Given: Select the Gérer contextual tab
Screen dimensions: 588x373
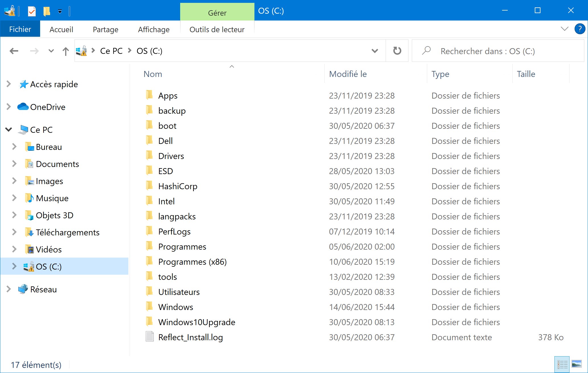Looking at the screenshot, I should click(217, 12).
